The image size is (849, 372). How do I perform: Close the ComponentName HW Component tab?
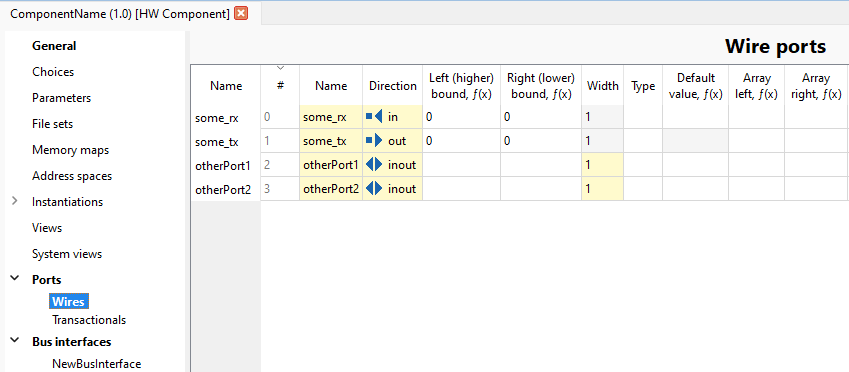[241, 14]
